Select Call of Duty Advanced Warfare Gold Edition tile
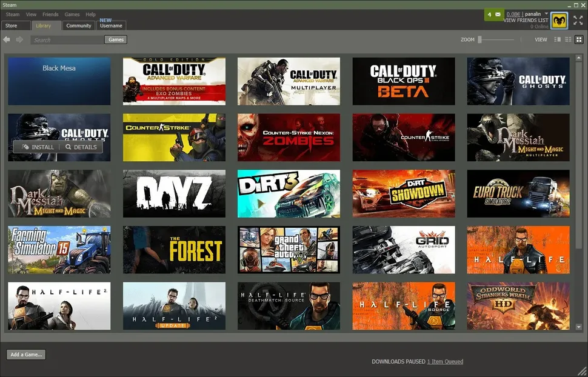The height and width of the screenshot is (377, 588). [x=175, y=81]
